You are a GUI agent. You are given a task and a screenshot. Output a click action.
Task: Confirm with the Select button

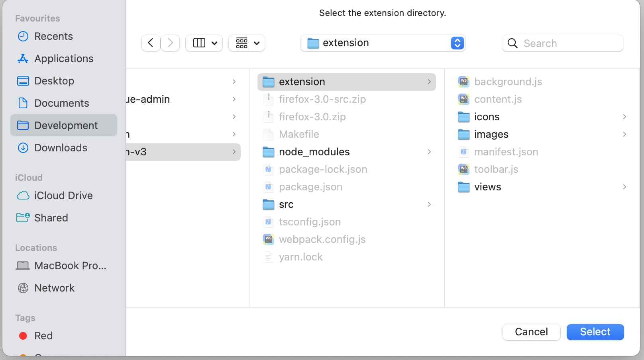pos(595,332)
